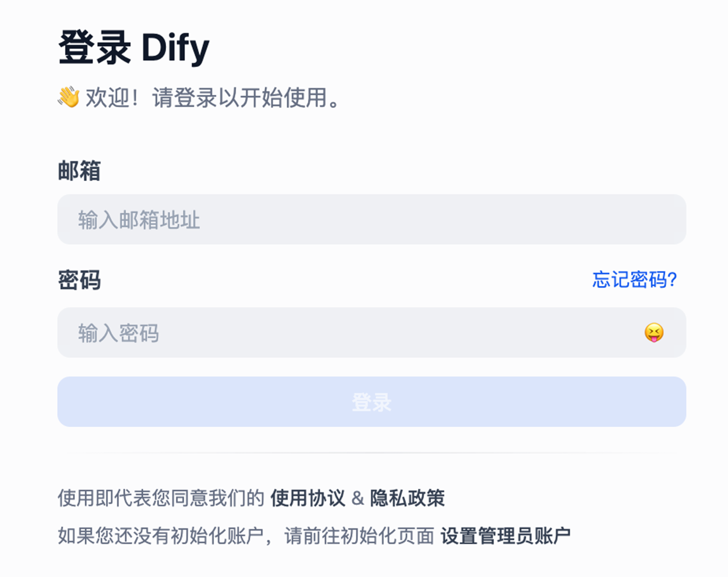Click the word Dify in the heading
728x577 pixels.
point(175,48)
